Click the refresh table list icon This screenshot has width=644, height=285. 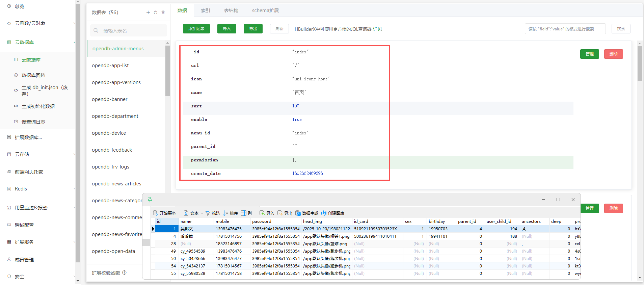[x=156, y=12]
